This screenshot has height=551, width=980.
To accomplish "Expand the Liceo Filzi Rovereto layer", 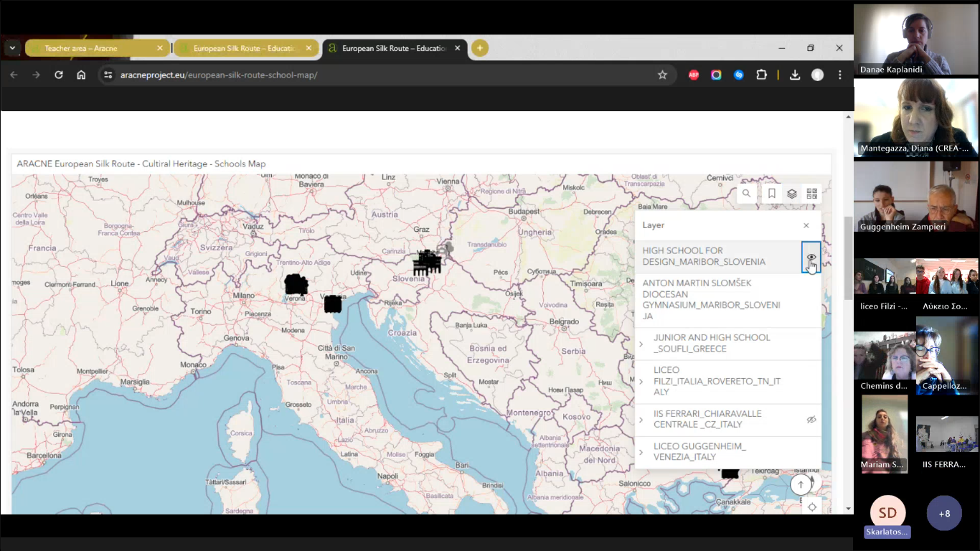I will [x=641, y=381].
